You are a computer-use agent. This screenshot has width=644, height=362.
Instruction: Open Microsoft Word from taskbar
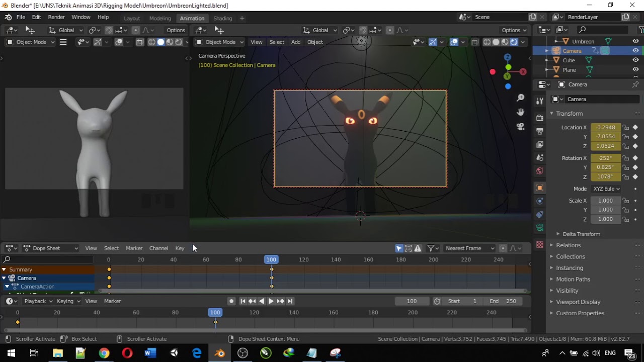coord(150,353)
